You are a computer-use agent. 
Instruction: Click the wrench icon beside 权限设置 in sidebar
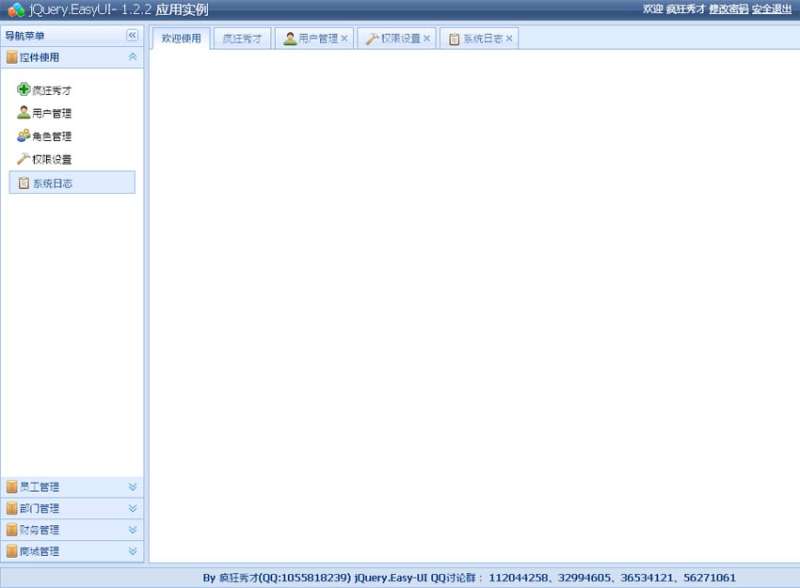point(24,159)
